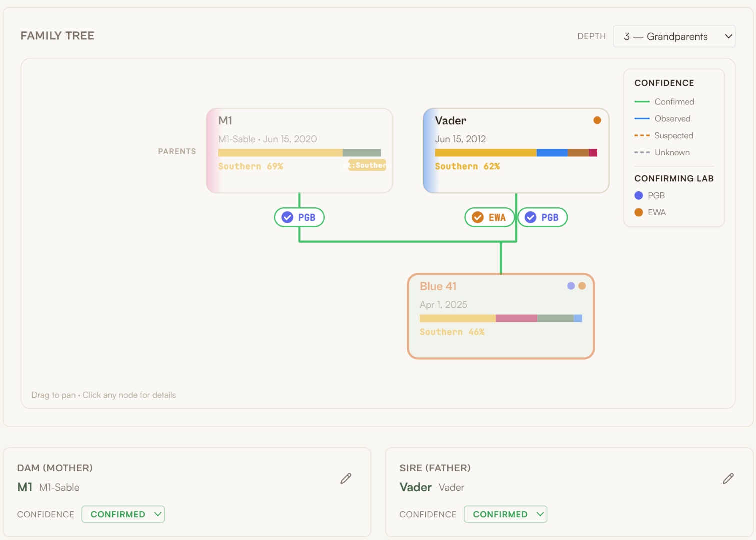Click the Blue 41 ancestry color bar
Viewport: 756px width, 540px height.
coord(501,318)
